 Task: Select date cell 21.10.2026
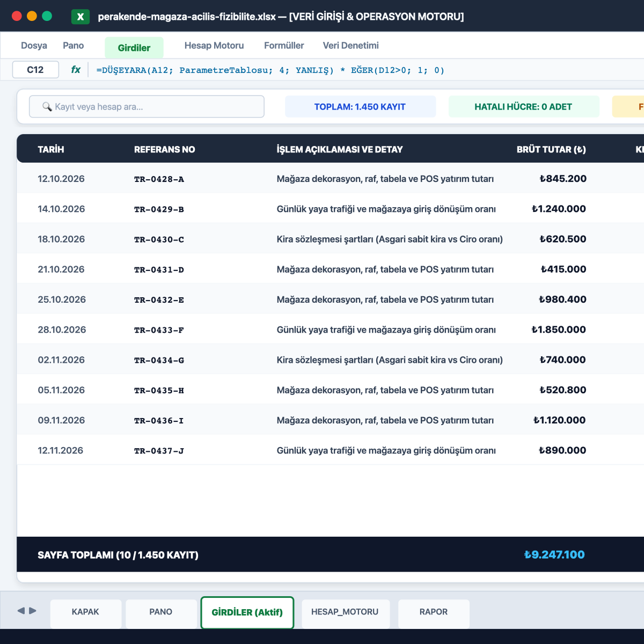(x=61, y=269)
